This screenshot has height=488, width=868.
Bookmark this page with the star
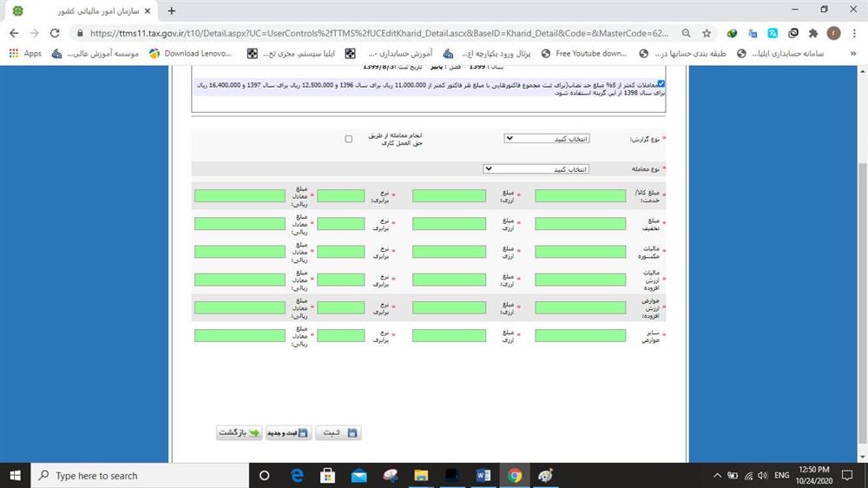[x=707, y=33]
